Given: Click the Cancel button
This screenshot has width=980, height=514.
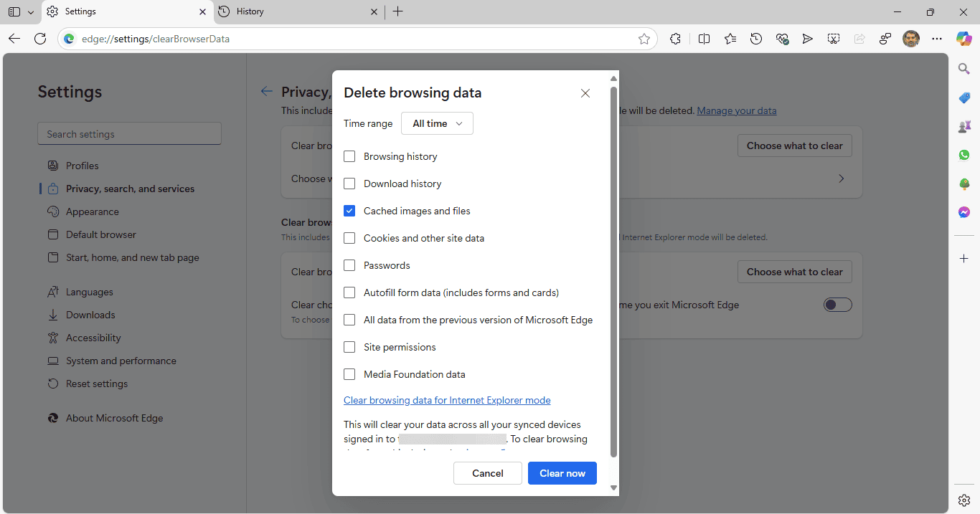Looking at the screenshot, I should coord(488,473).
